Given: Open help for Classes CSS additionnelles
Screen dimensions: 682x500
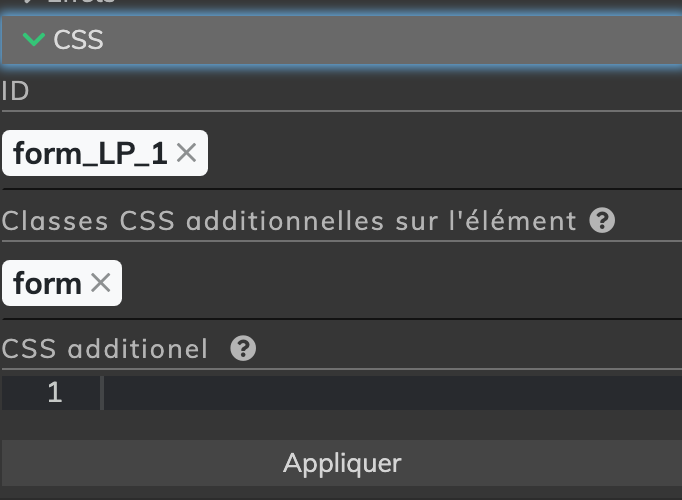Looking at the screenshot, I should (602, 220).
